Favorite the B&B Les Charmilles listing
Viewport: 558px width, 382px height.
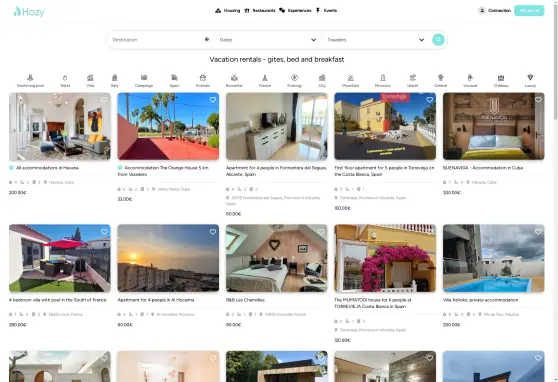[x=321, y=232]
